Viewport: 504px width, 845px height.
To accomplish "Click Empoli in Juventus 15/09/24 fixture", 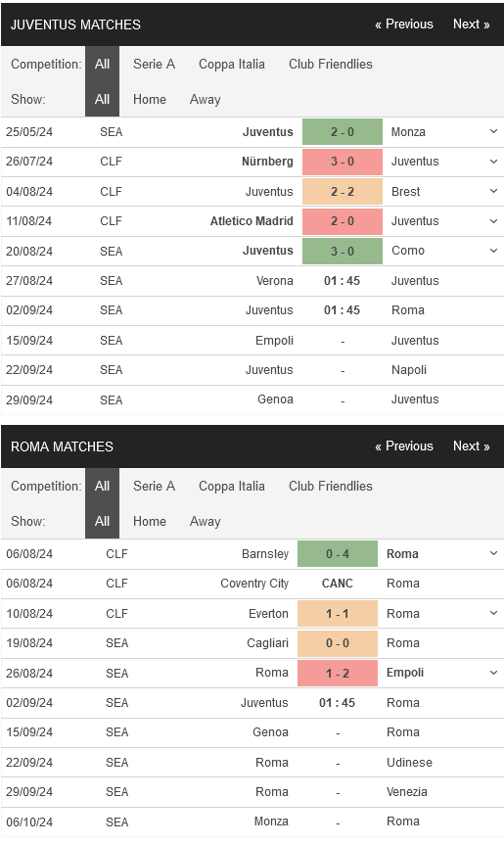I will (275, 341).
